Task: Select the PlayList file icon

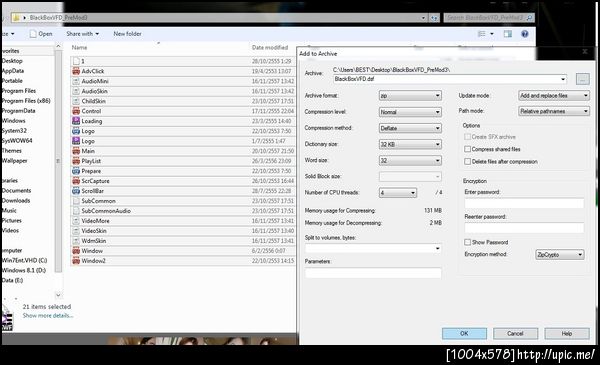Action: pyautogui.click(x=76, y=161)
